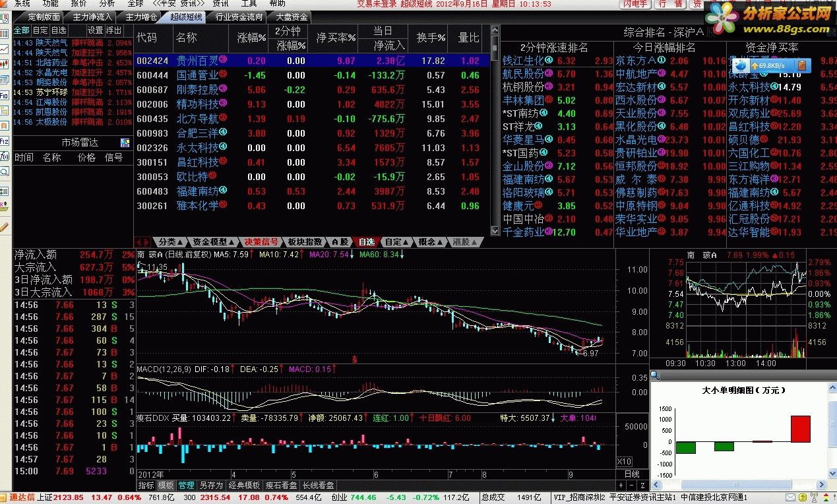
Task: Switch to the 主力净流入 tab
Action: (92, 16)
